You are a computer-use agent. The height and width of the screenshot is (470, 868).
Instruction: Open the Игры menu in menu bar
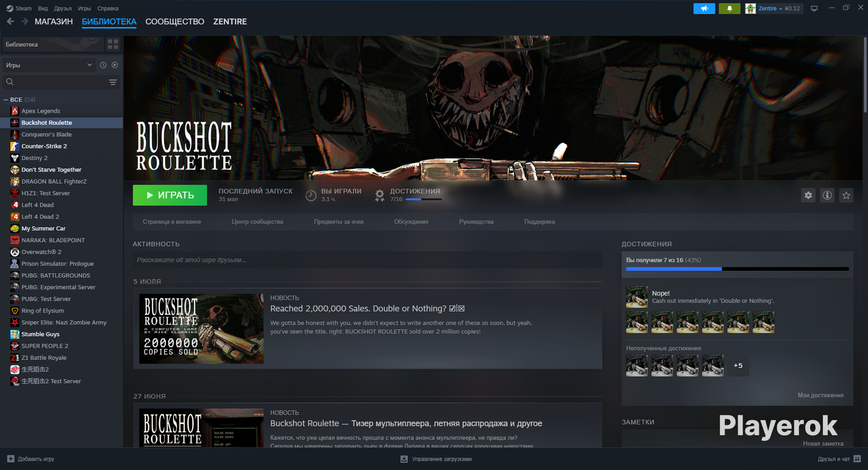(x=84, y=8)
